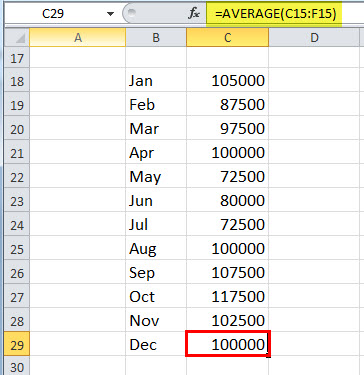Select row 28 header
Viewport: 364px width, 375px height.
(17, 321)
